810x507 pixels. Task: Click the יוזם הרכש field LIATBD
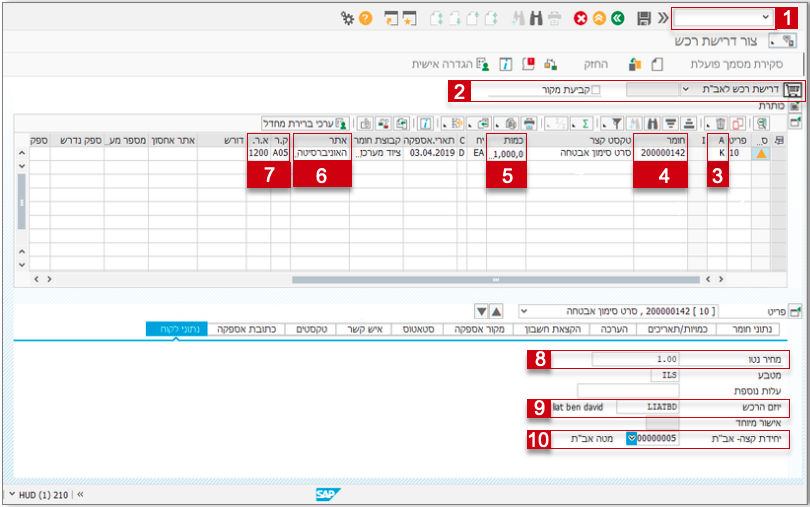647,407
